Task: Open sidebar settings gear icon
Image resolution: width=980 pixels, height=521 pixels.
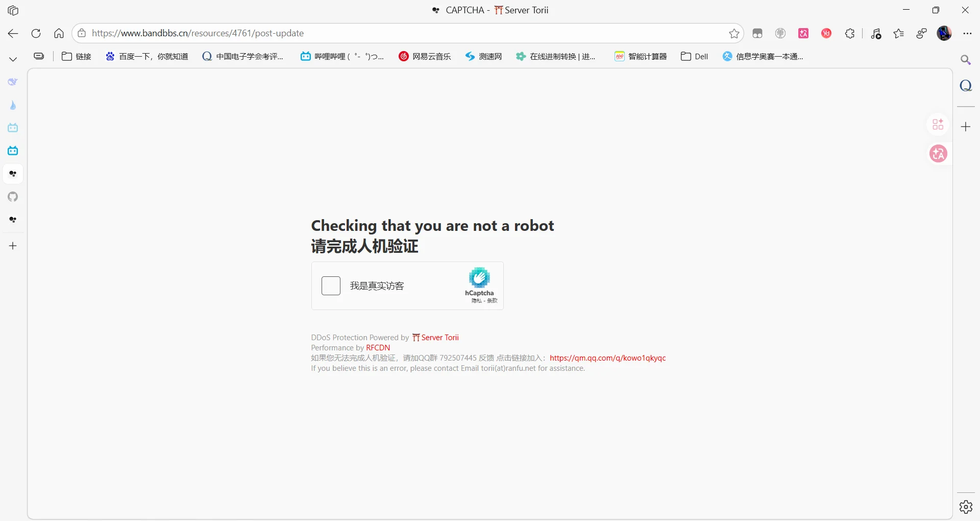Action: click(x=966, y=507)
